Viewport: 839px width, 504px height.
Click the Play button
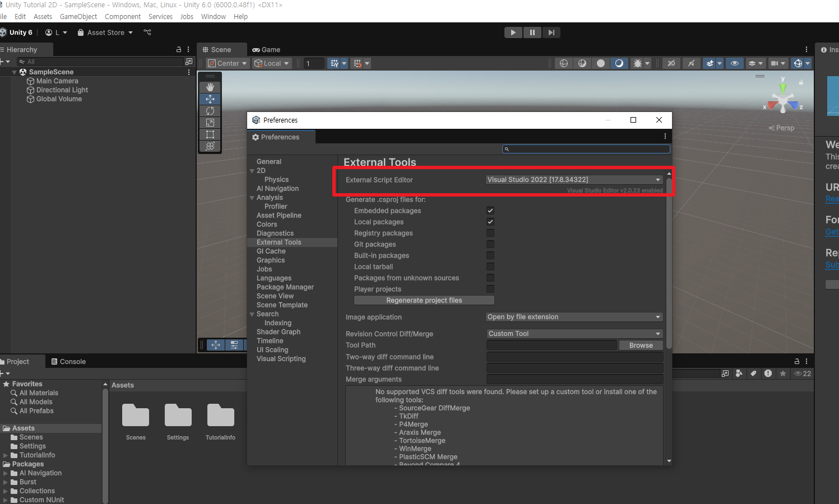click(x=513, y=32)
